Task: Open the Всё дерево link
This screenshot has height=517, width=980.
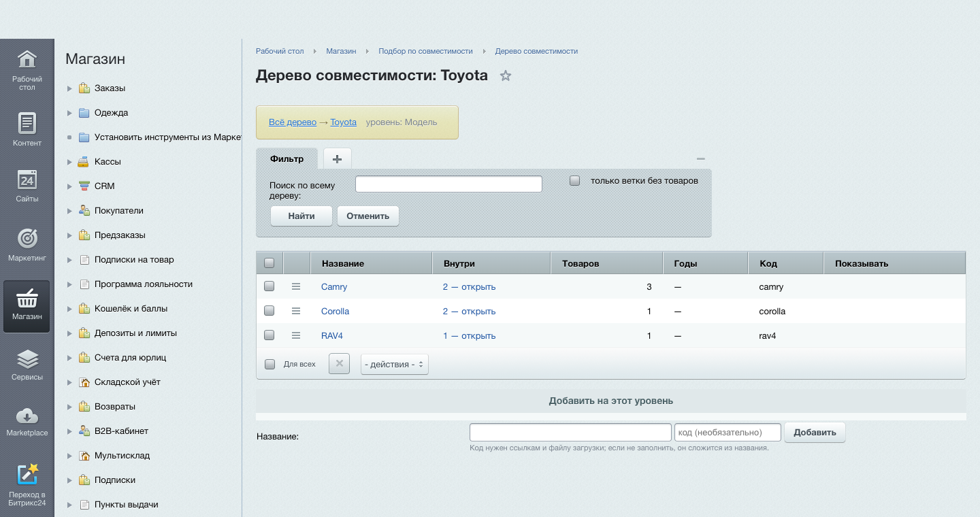Action: pos(293,122)
